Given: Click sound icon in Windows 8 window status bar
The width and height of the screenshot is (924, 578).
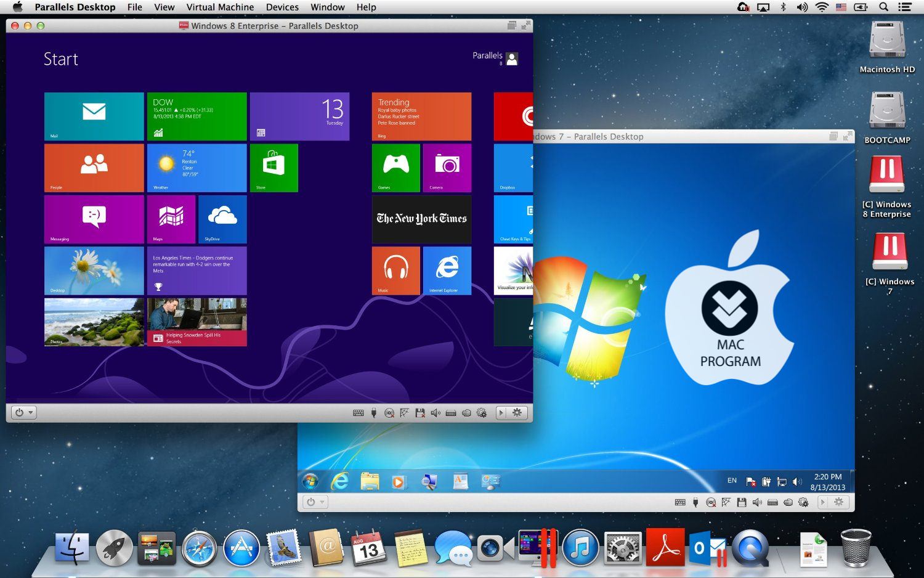Looking at the screenshot, I should [435, 413].
